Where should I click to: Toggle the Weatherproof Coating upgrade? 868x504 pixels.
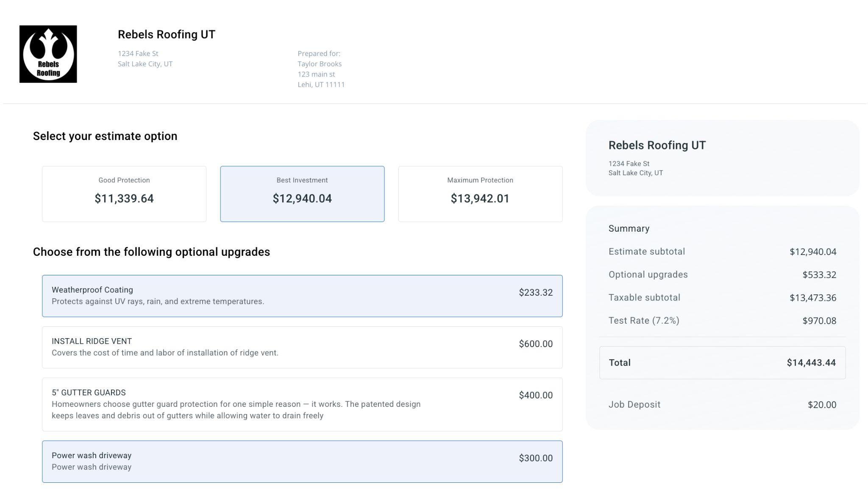coord(302,296)
